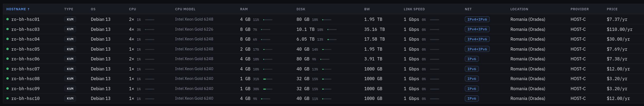Click the IPv4+IPv6 badge for ro-bh-hsc01
This screenshot has width=644, height=106.
[x=477, y=19]
